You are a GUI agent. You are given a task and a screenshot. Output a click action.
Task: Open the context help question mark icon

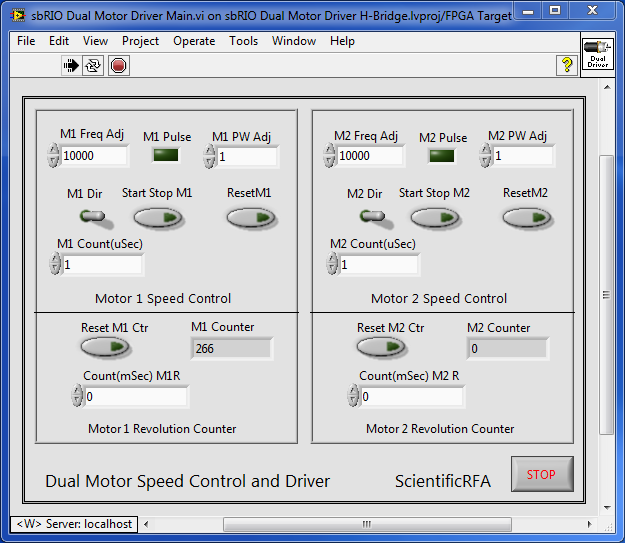tap(566, 66)
